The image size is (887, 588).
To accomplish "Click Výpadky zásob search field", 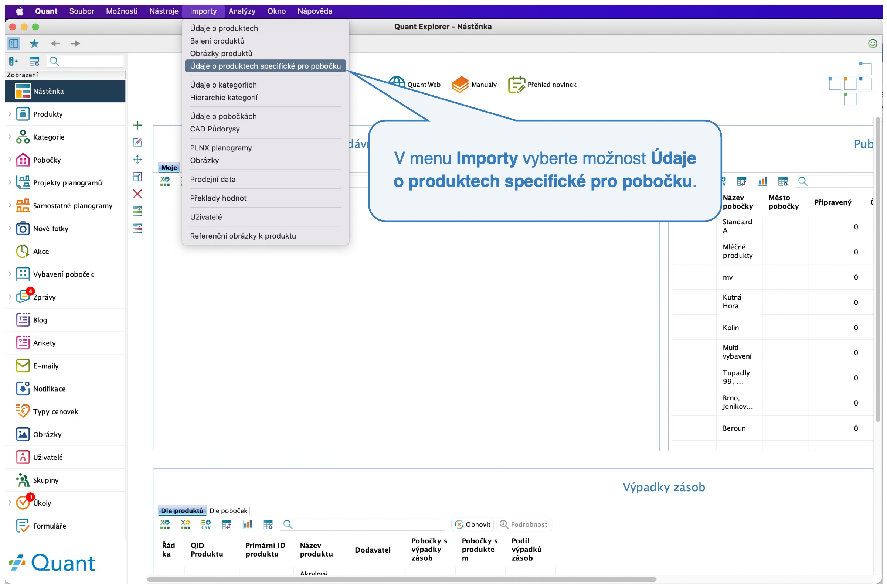I will point(363,524).
